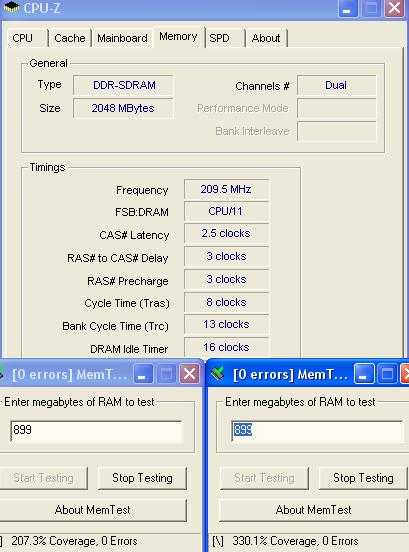The width and height of the screenshot is (409, 552).
Task: Click the right MemTest window title icon
Action: 217,374
